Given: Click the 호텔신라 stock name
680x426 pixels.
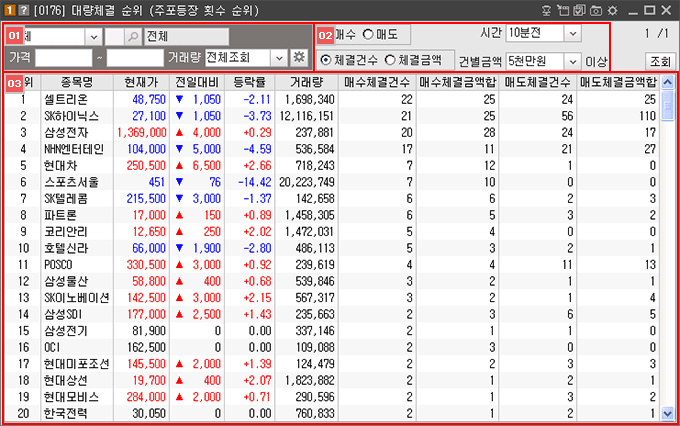Looking at the screenshot, I should (x=66, y=248).
